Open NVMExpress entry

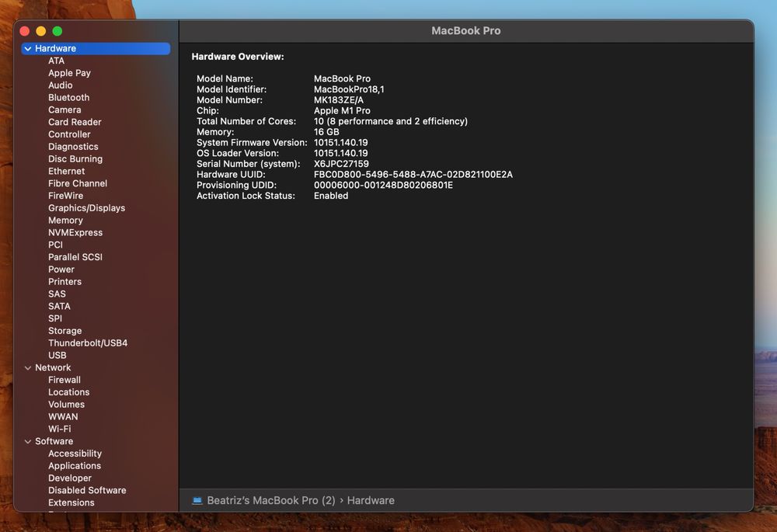click(x=75, y=233)
